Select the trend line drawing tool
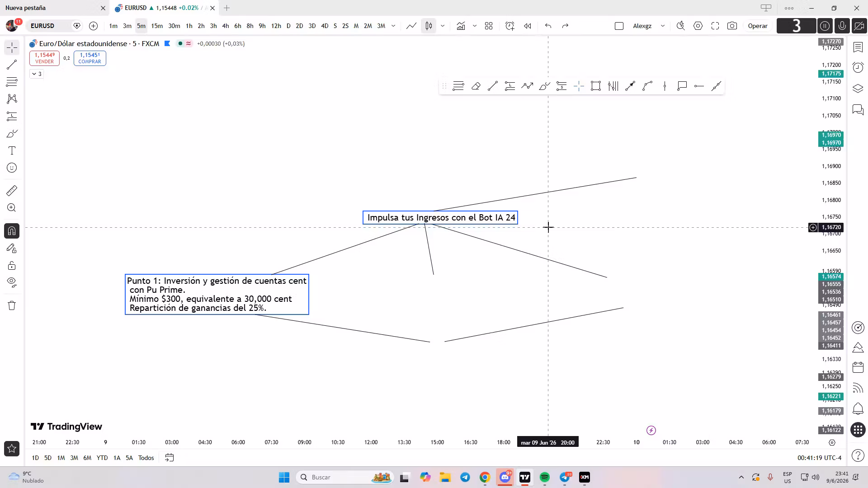The image size is (868, 488). [12, 65]
